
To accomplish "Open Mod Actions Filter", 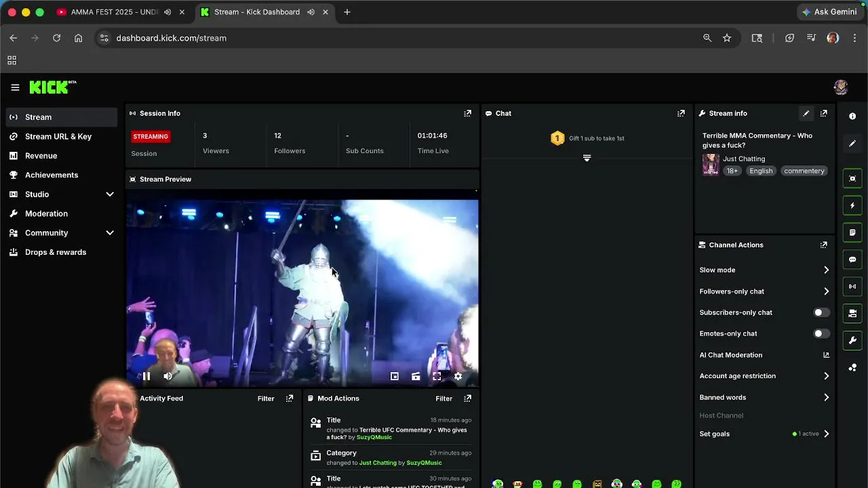I will [443, 399].
